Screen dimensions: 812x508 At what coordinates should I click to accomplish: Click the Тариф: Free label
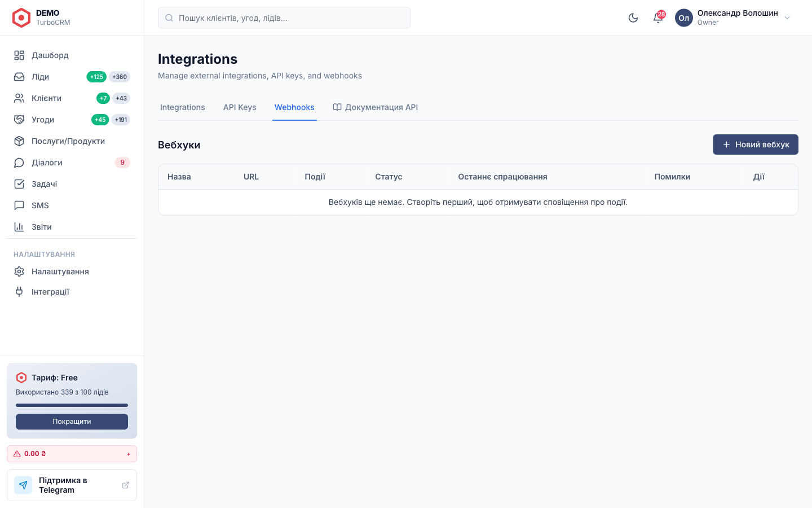pyautogui.click(x=55, y=378)
